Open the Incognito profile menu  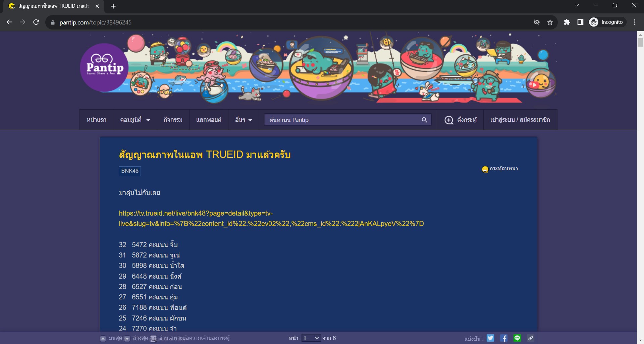point(607,22)
